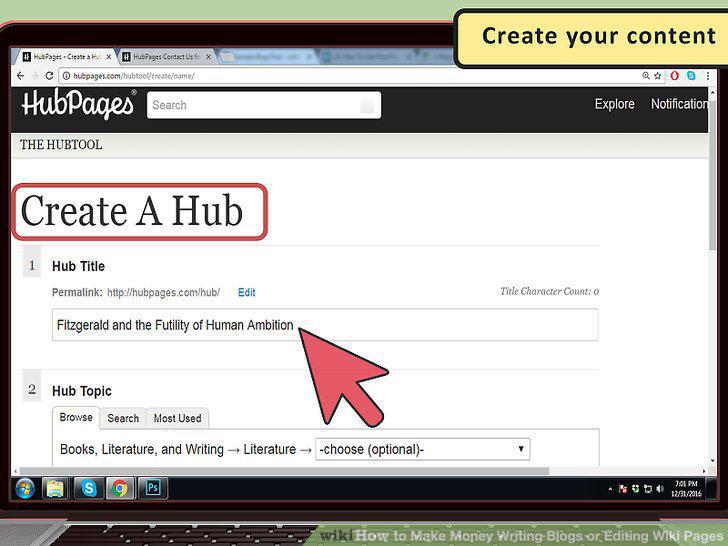The height and width of the screenshot is (546, 728).
Task: Click the HubPages logo
Action: click(x=78, y=104)
